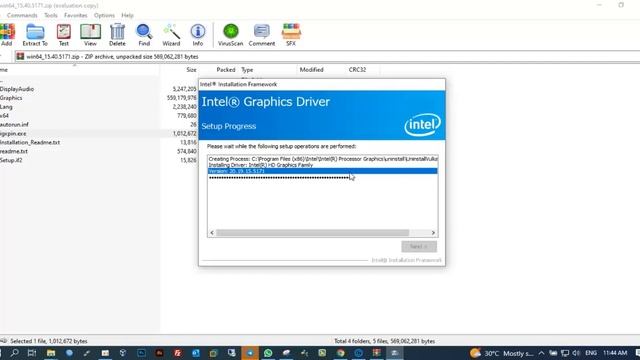Select the readme.txt file

(14, 151)
